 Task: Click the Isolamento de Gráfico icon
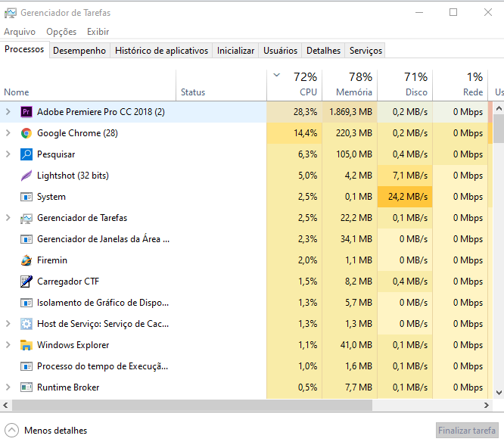(x=26, y=303)
